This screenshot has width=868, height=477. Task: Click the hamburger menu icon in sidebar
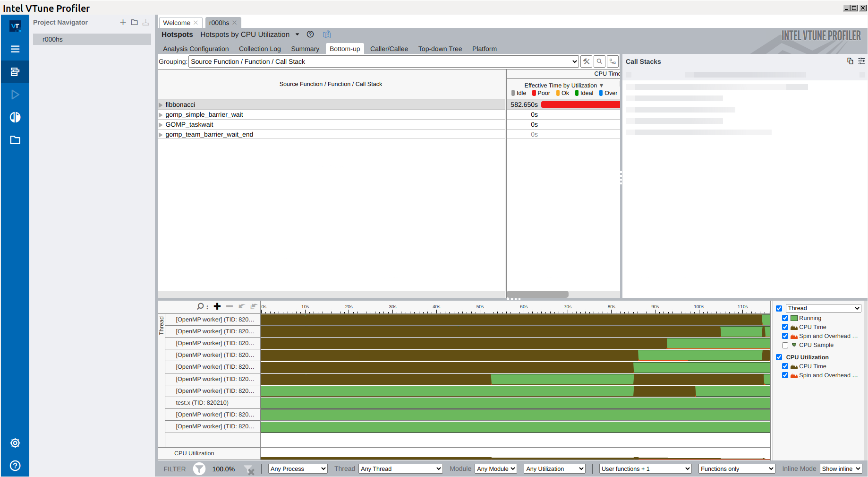pos(15,49)
